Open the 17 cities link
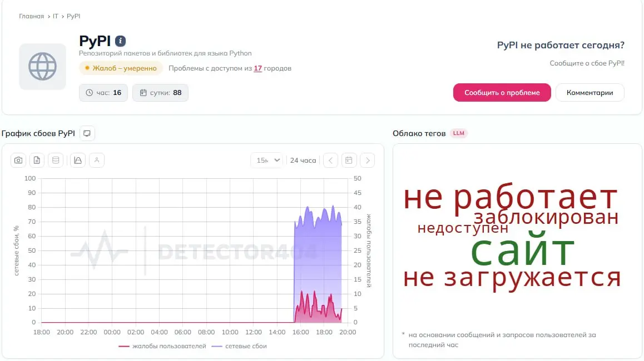This screenshot has height=361, width=644. (x=257, y=68)
